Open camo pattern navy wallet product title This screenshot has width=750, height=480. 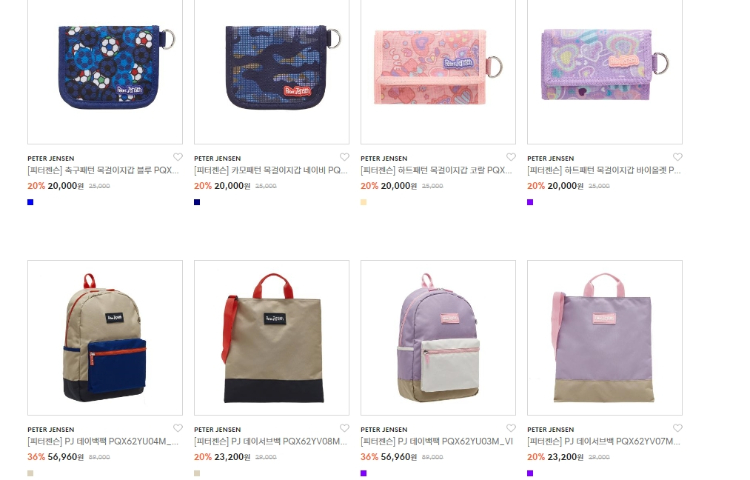[x=271, y=170]
